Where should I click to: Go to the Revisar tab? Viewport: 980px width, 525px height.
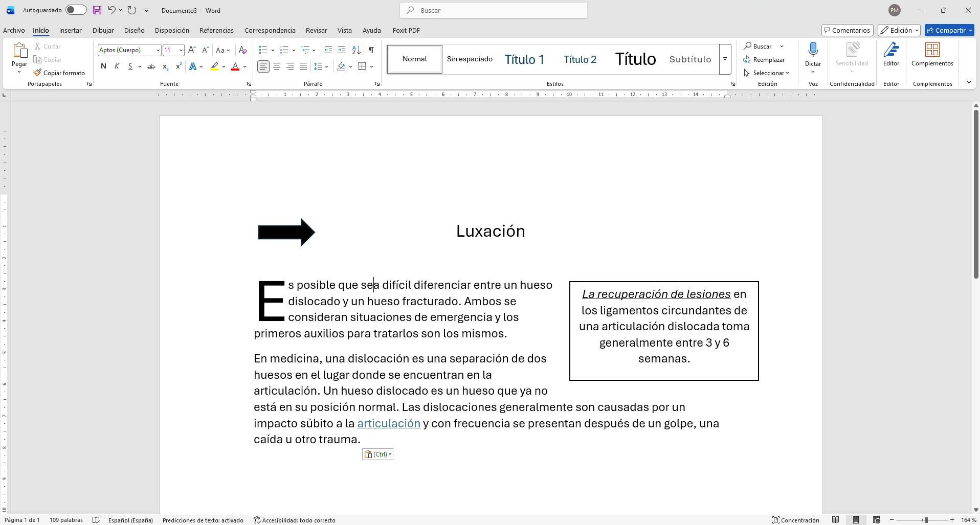316,30
